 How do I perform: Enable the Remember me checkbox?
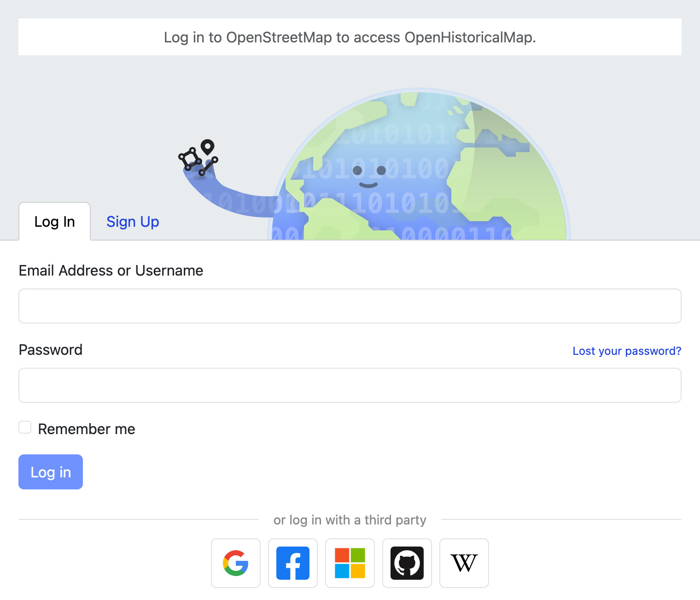tap(25, 427)
